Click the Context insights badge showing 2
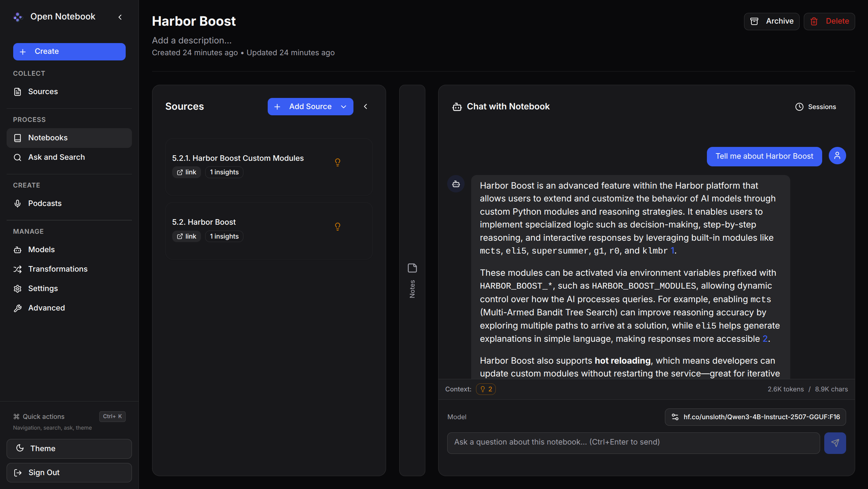 point(486,389)
